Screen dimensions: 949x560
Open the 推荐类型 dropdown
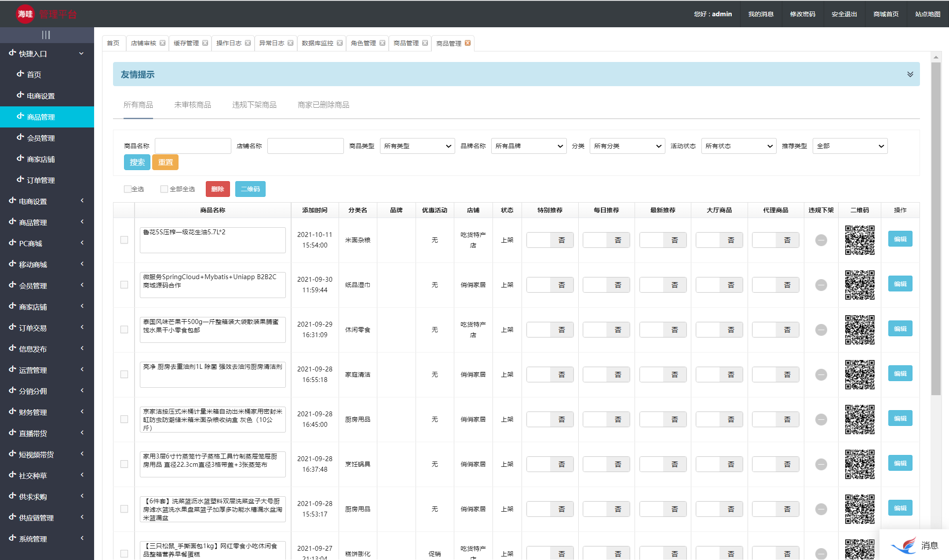click(850, 146)
